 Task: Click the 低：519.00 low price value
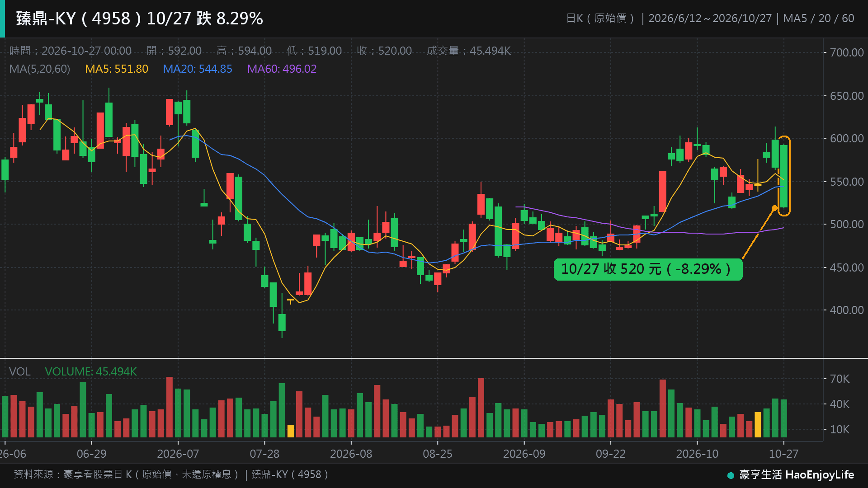click(x=314, y=51)
